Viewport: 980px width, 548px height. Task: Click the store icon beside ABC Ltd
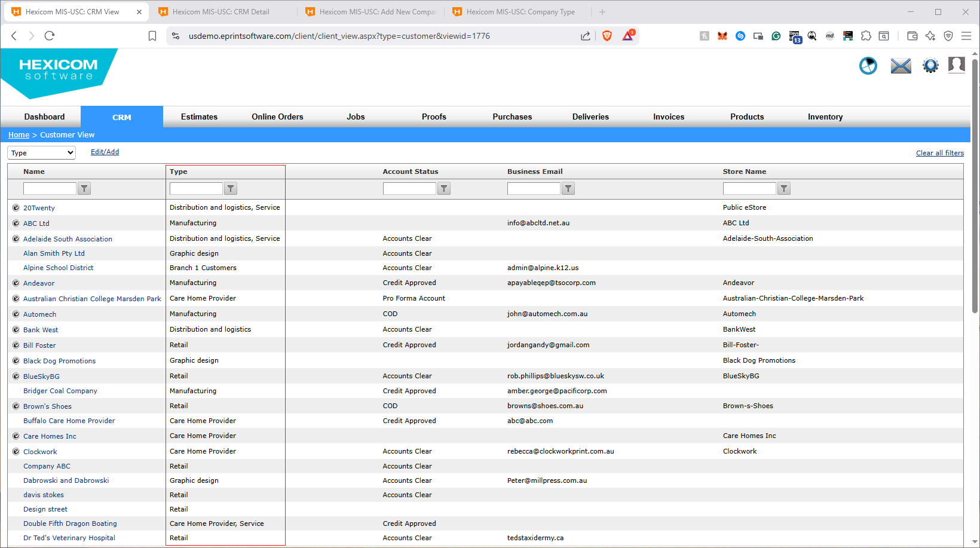click(x=16, y=223)
